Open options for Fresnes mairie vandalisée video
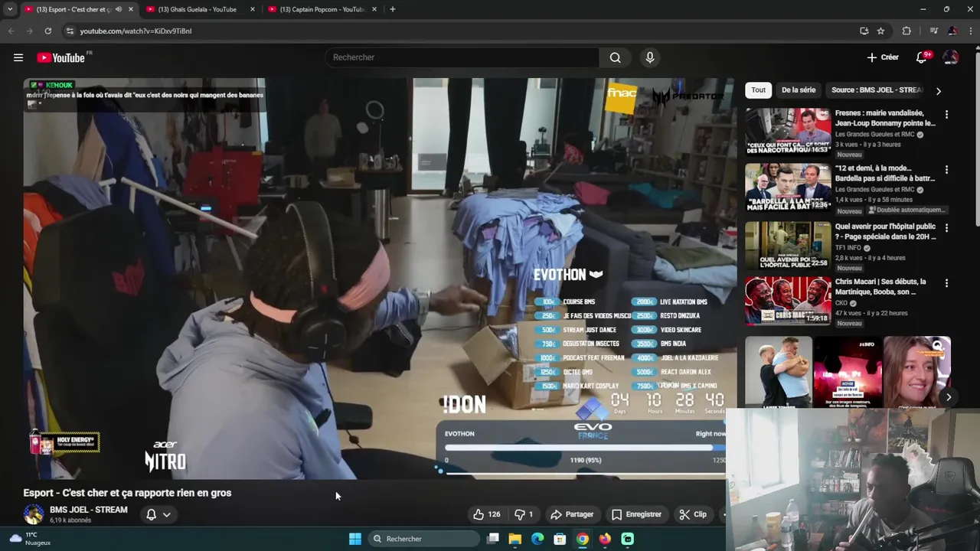 (x=946, y=114)
